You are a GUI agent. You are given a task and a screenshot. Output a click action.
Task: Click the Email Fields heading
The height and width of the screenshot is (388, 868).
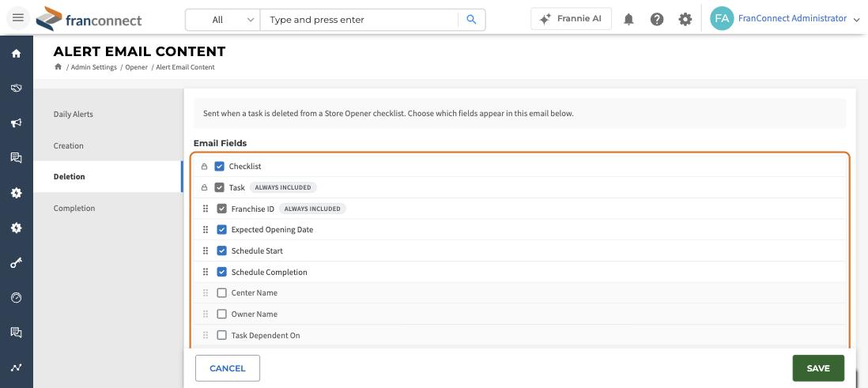click(221, 143)
